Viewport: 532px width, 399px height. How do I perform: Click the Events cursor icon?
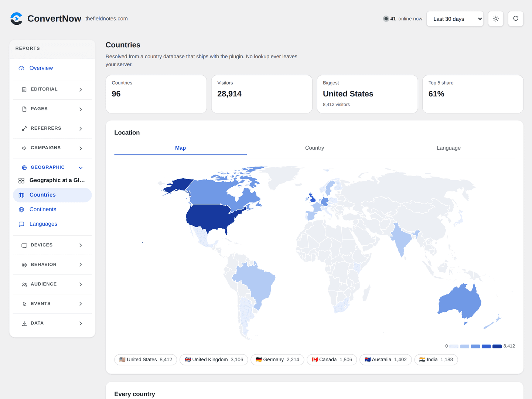pos(24,304)
